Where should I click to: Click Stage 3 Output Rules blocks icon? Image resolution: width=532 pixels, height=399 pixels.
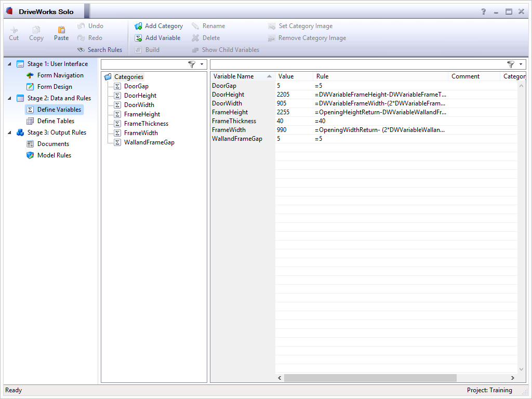20,132
